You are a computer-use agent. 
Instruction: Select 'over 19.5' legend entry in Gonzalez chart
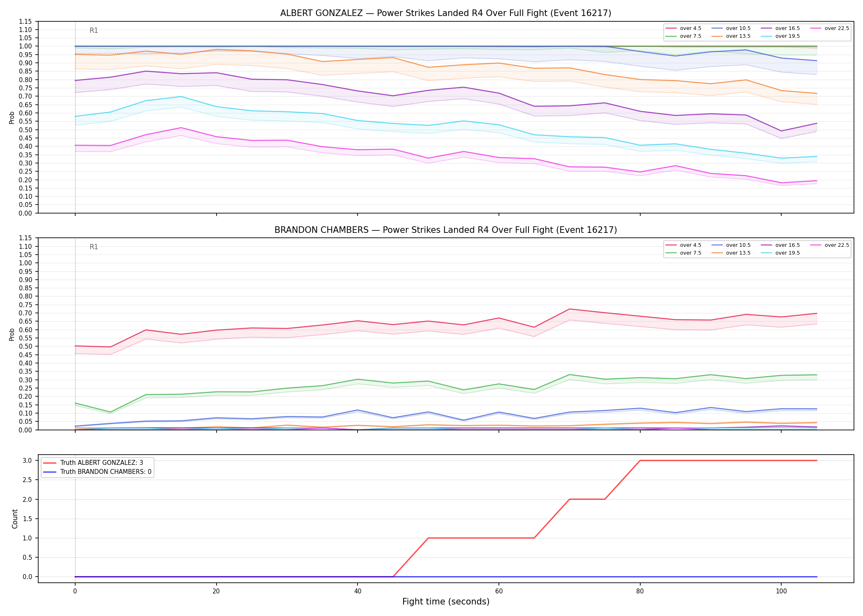(x=780, y=36)
